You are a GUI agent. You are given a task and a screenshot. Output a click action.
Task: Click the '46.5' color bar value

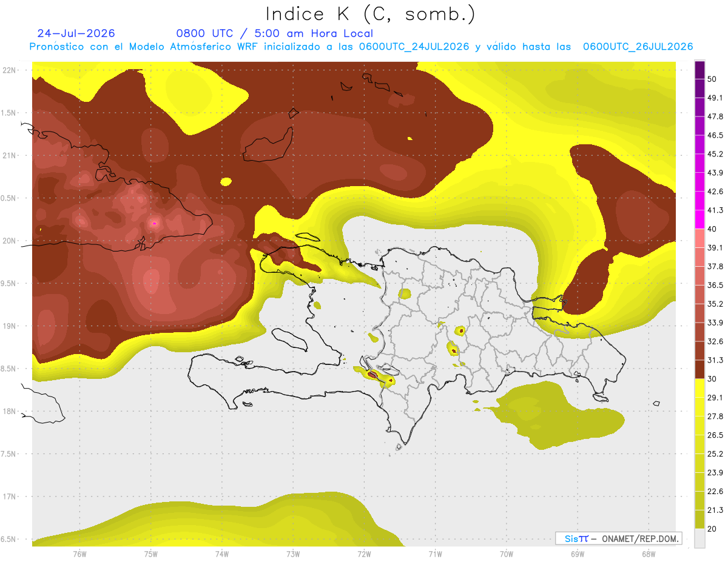pos(715,135)
